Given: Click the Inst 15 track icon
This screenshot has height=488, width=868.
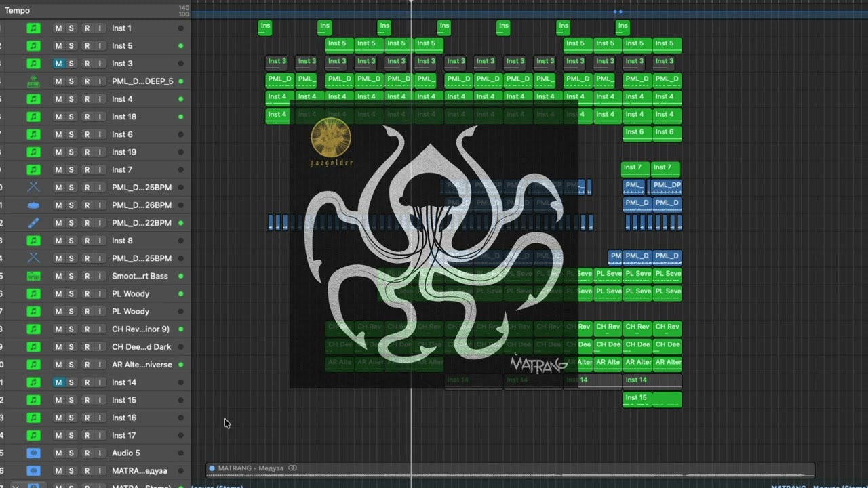Looking at the screenshot, I should tap(33, 400).
